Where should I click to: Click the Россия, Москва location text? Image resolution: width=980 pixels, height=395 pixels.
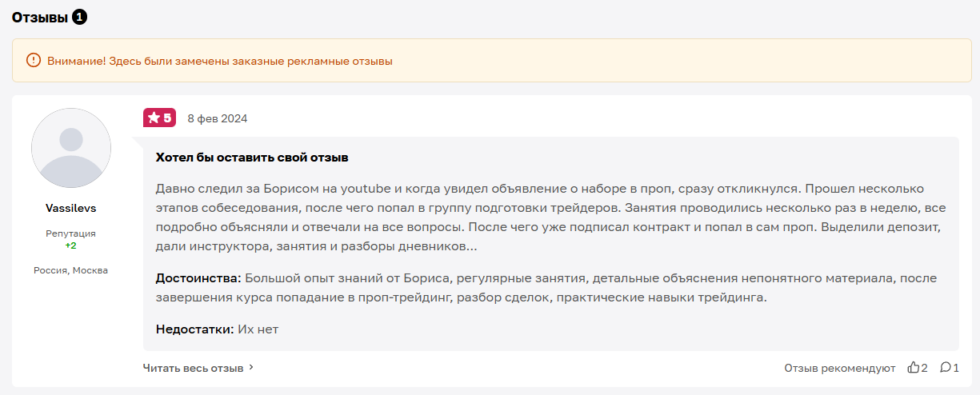71,270
